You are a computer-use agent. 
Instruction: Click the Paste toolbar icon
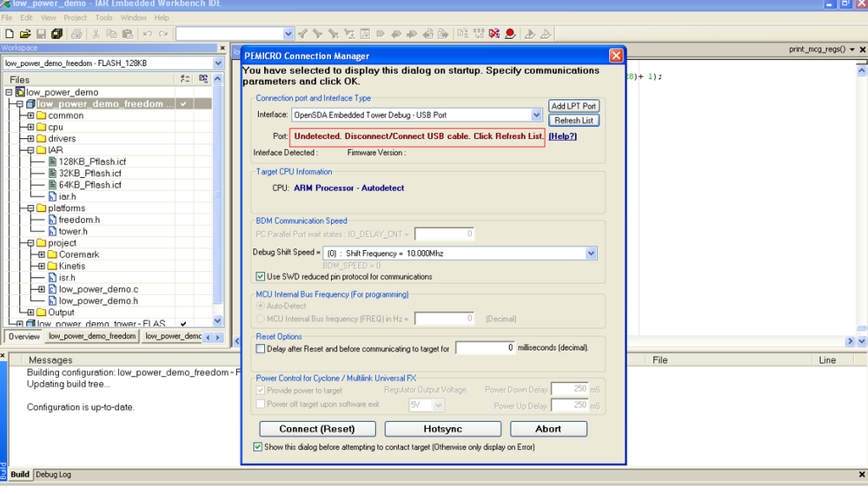(x=128, y=35)
